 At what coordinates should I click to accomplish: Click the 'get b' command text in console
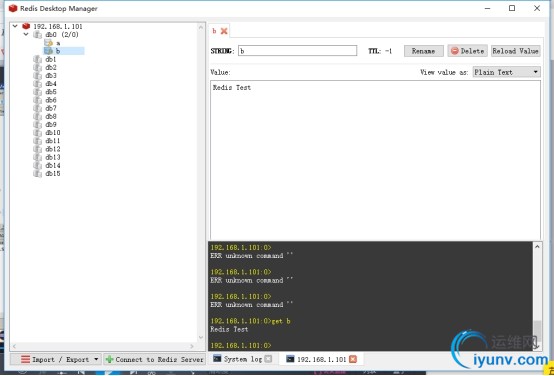pyautogui.click(x=281, y=321)
